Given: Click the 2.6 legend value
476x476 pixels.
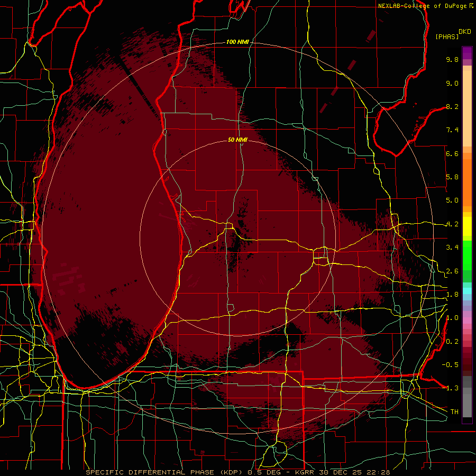Looking at the screenshot, I should (452, 271).
